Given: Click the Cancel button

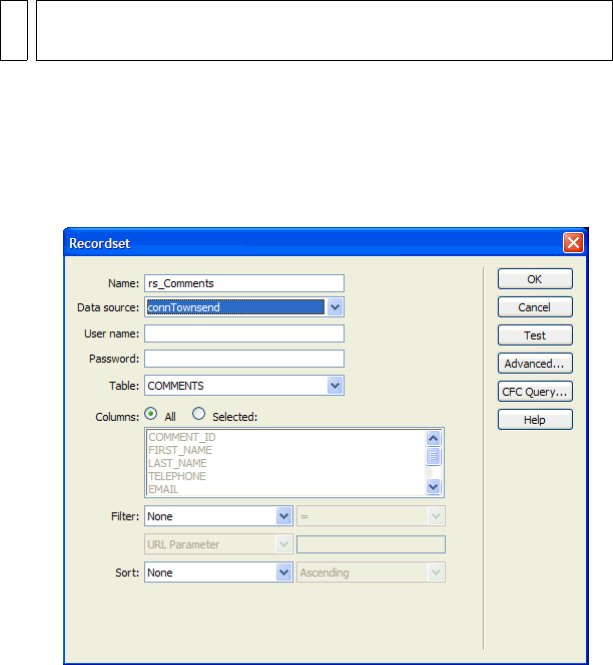Looking at the screenshot, I should (x=535, y=307).
